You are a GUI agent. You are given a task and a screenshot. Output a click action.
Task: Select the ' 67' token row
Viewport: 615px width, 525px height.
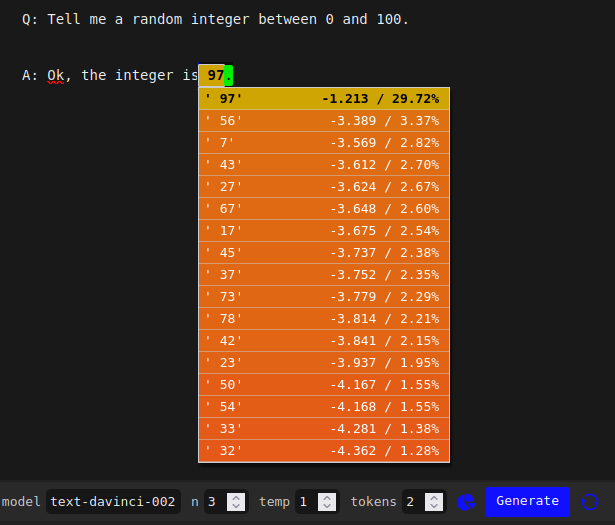[x=324, y=209]
